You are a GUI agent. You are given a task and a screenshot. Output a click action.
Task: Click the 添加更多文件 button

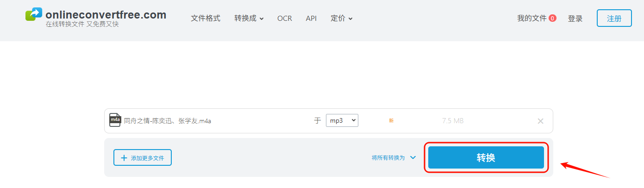143,157
